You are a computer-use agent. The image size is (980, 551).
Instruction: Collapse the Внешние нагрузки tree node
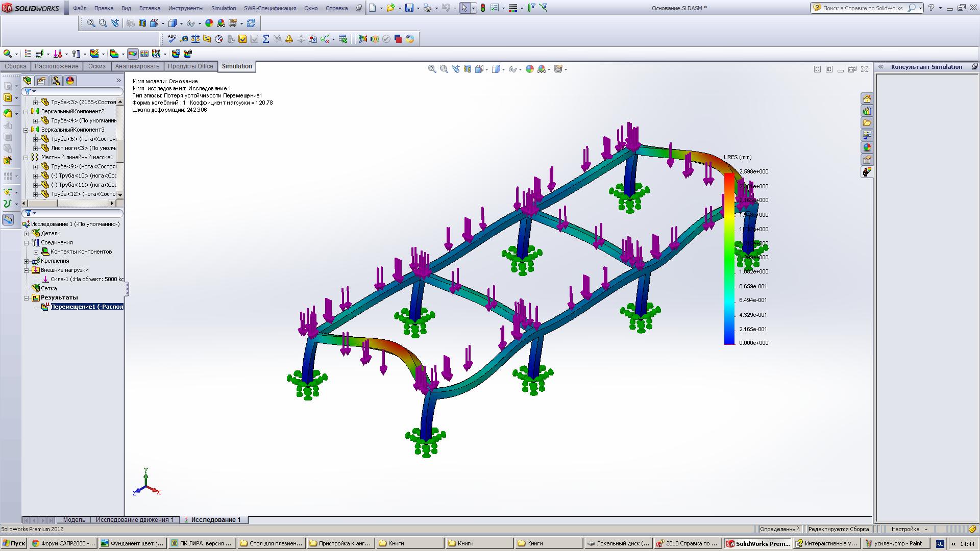coord(27,270)
